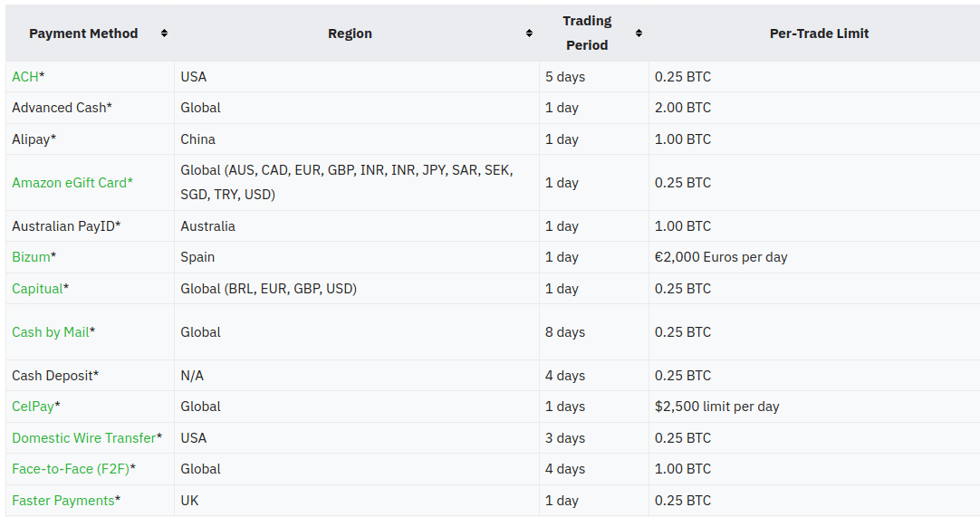This screenshot has width=980, height=517.
Task: Click the 2.00 BTC limit cell
Action: (x=814, y=108)
